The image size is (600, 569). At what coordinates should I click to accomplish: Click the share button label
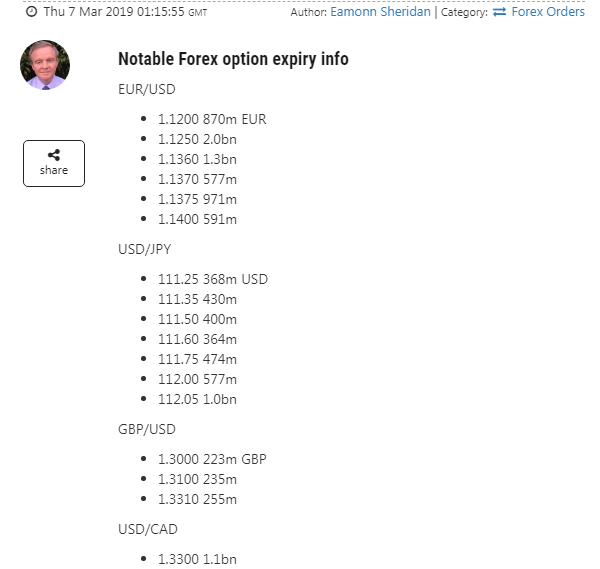click(54, 170)
